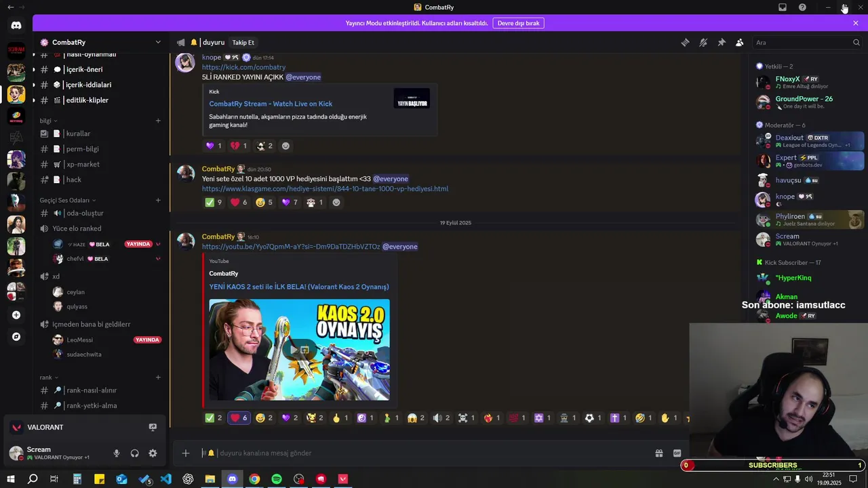Open CombatRy server dropdown menu
This screenshot has height=488, width=868.
coord(101,42)
